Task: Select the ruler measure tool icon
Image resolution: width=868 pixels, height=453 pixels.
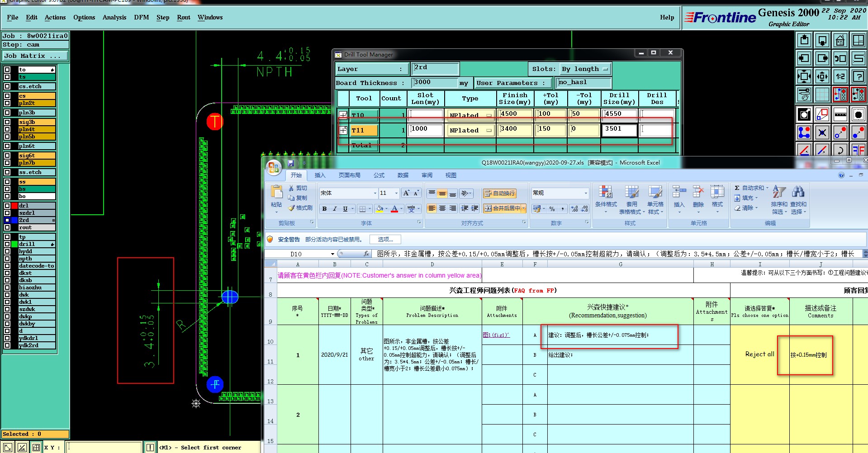Action: click(x=840, y=114)
